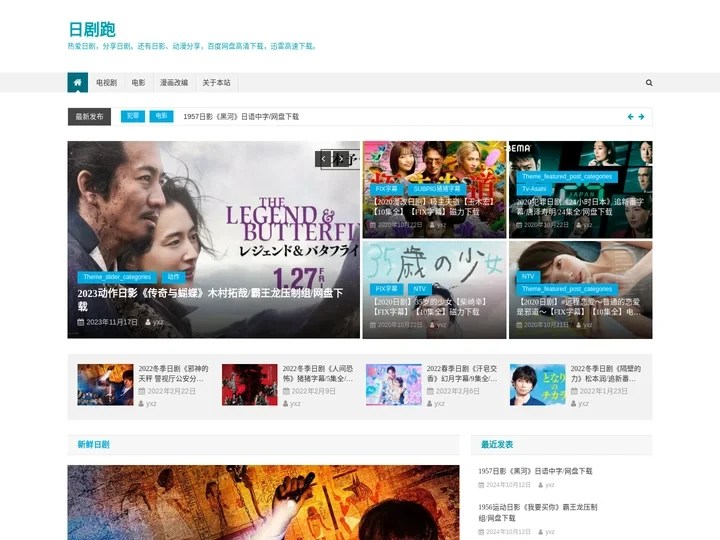This screenshot has width=720, height=540.
Task: Show next news ticker item arrow
Action: point(641,117)
